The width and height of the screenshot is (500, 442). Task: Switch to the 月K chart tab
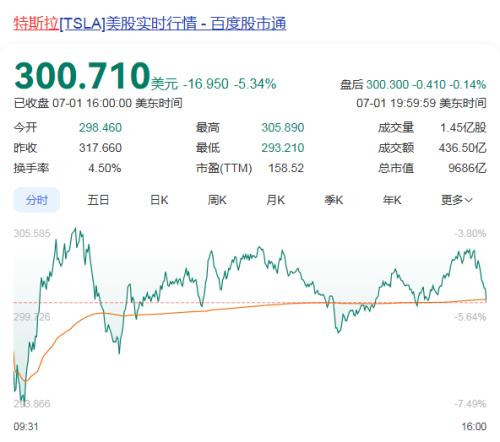tap(275, 200)
